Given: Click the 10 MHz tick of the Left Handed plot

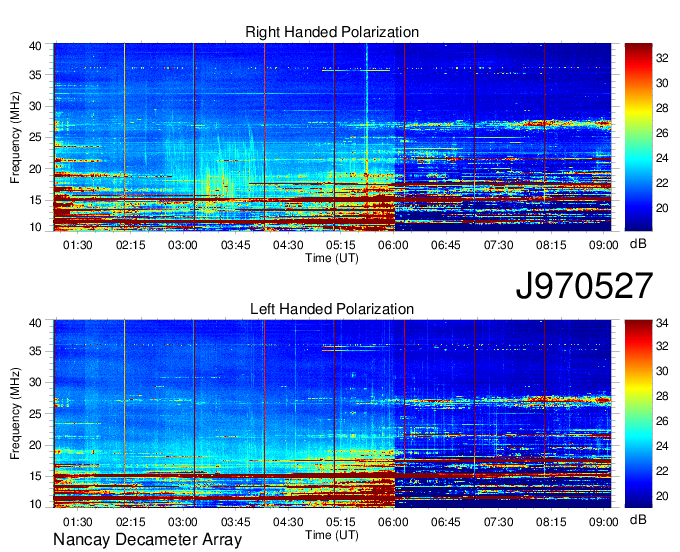Looking at the screenshot, I should pyautogui.click(x=35, y=504).
